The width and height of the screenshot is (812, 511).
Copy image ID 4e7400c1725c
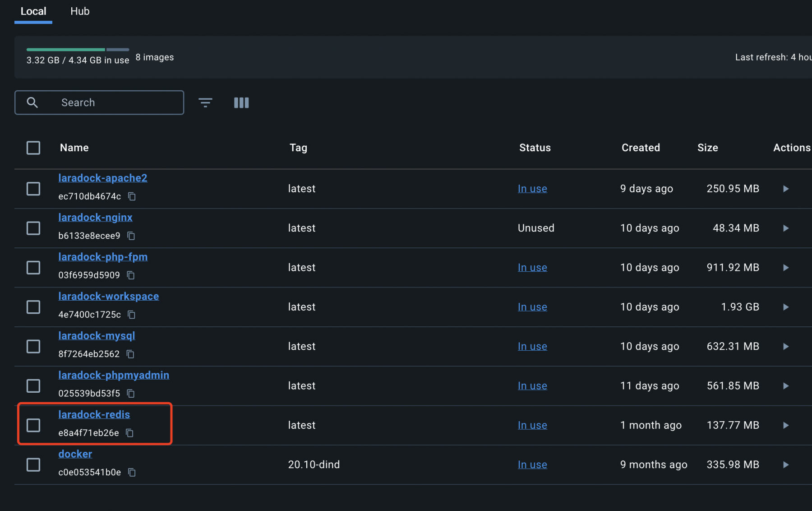132,315
